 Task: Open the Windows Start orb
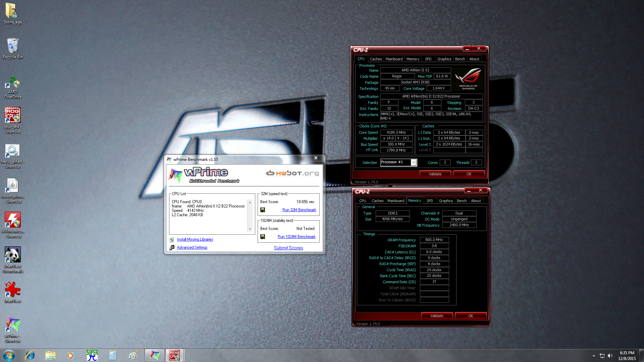pyautogui.click(x=9, y=355)
